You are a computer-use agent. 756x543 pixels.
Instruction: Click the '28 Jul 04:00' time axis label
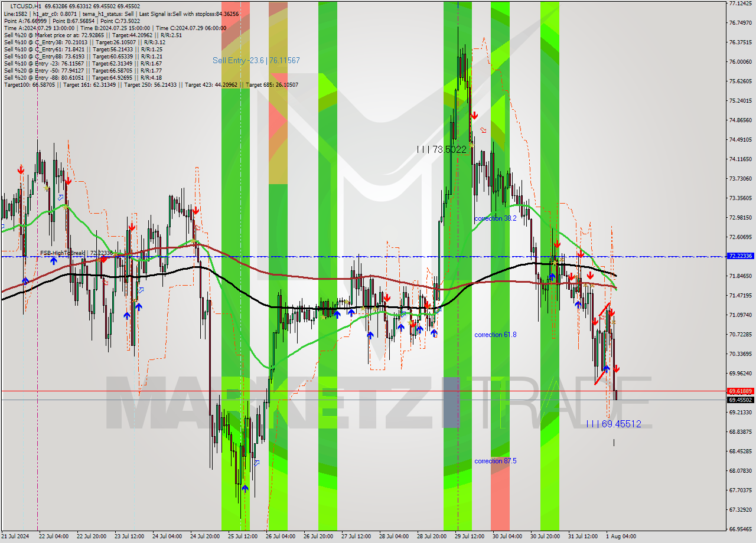click(394, 537)
